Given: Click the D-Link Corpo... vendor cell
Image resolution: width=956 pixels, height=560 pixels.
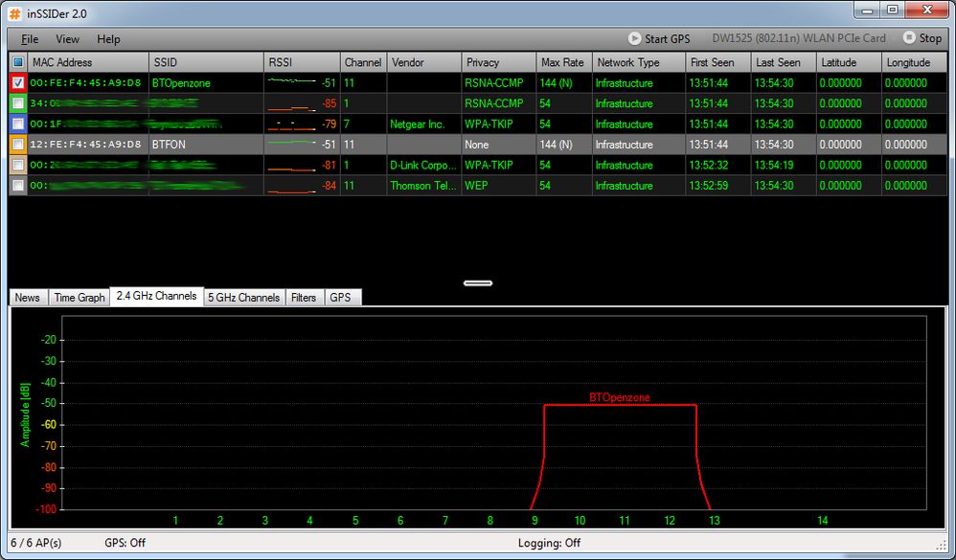Looking at the screenshot, I should pos(424,166).
